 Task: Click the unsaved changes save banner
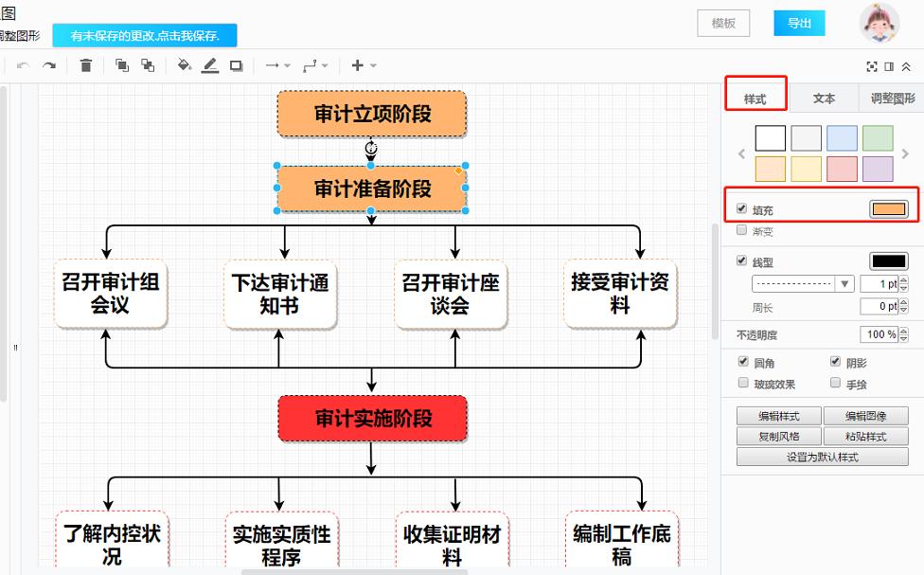tap(146, 35)
